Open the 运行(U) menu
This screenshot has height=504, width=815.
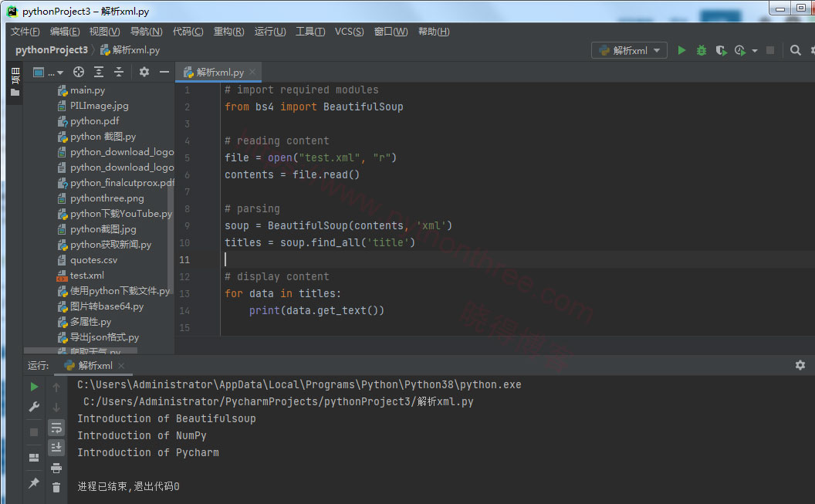(x=270, y=32)
